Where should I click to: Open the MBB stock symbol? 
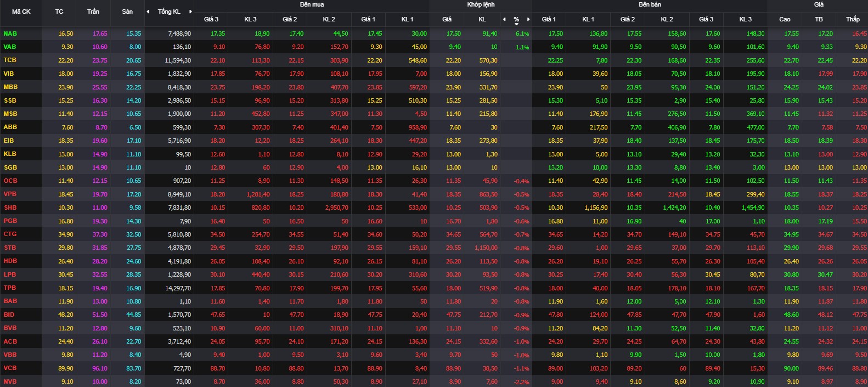click(10, 87)
